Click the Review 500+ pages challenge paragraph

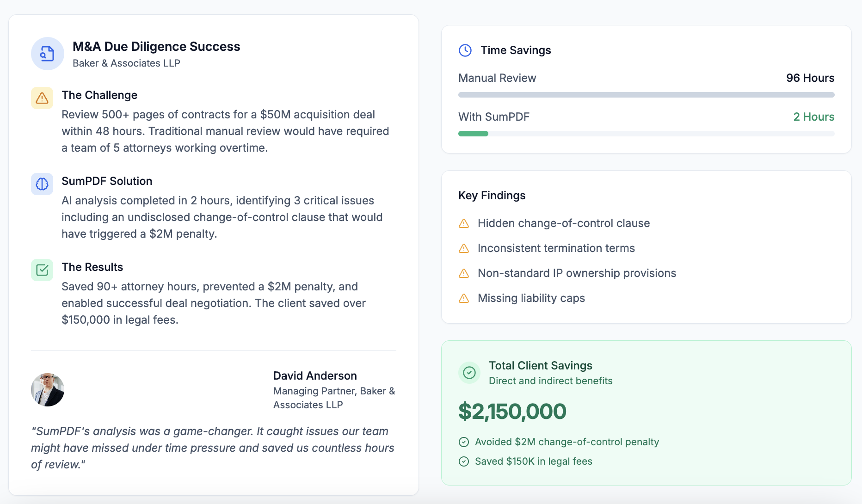(x=226, y=131)
